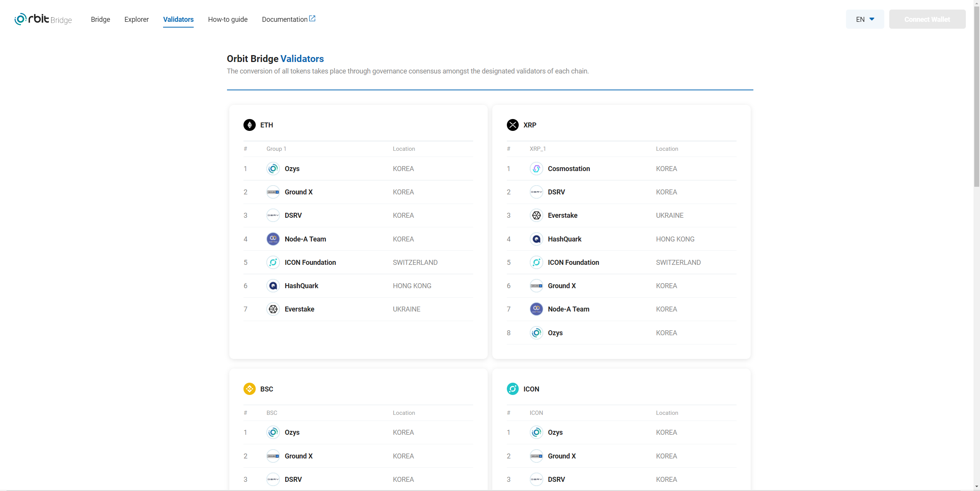Click the page vertical scrollbar thumb
The image size is (980, 491).
click(x=977, y=96)
